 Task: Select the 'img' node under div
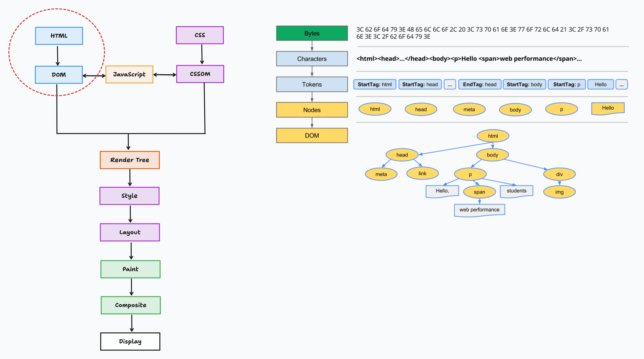[x=559, y=192]
